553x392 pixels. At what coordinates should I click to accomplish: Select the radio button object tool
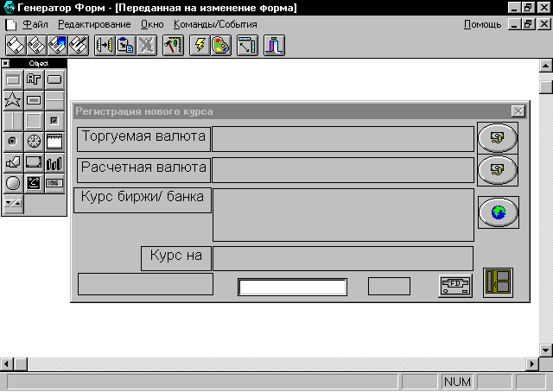click(13, 141)
